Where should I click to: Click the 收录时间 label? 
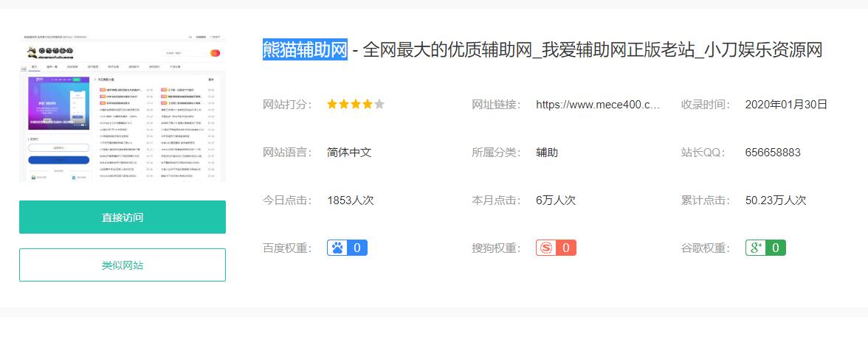pos(706,105)
